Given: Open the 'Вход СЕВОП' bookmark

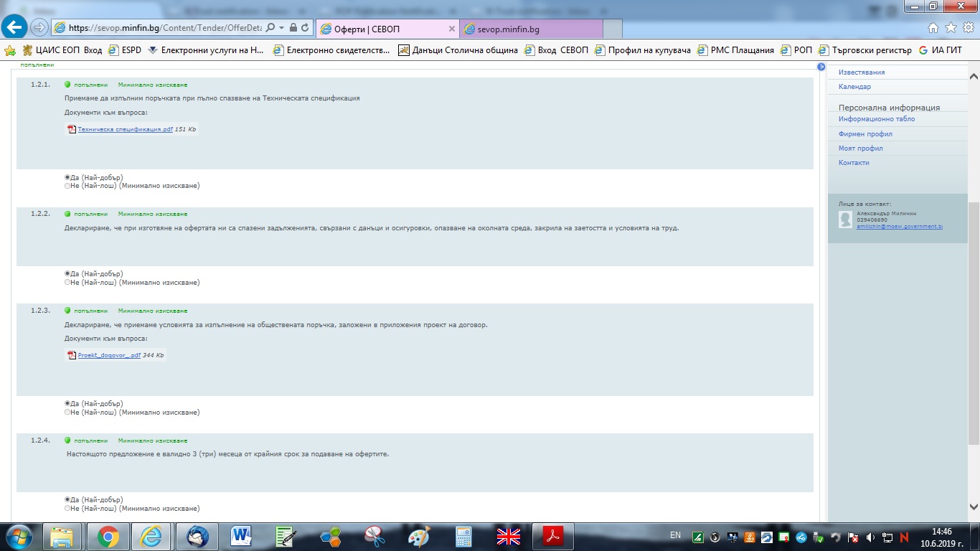Looking at the screenshot, I should click(556, 50).
